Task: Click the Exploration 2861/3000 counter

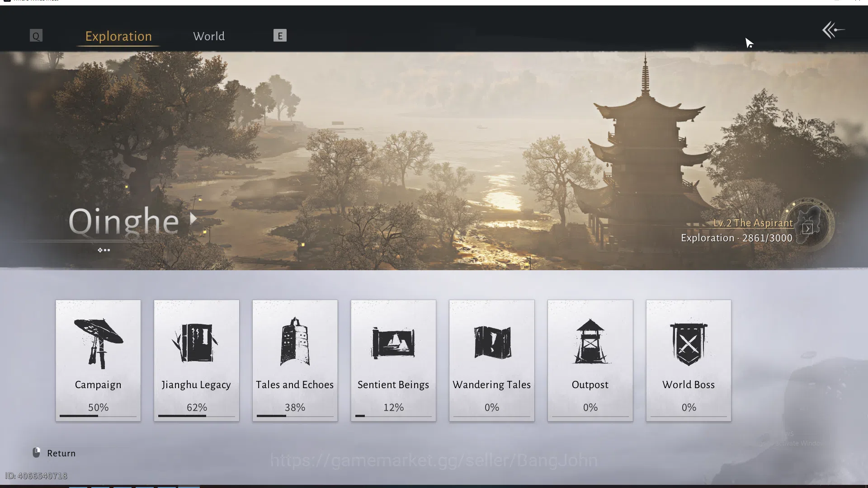Action: coord(736,238)
